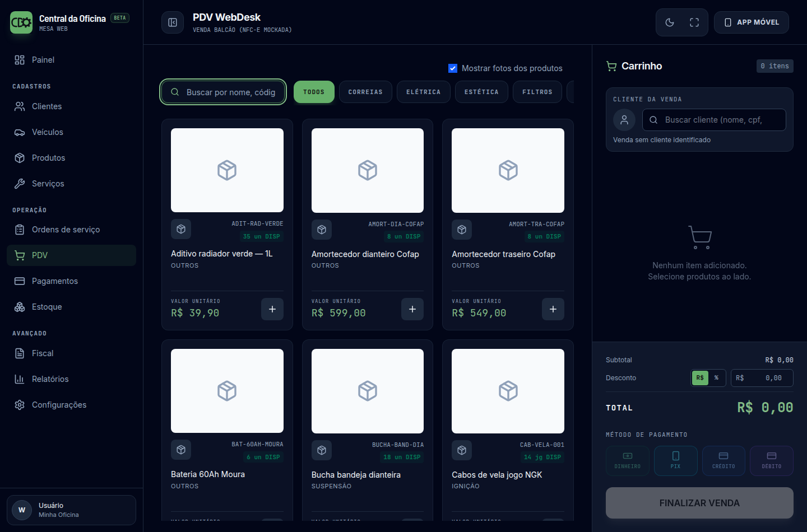
Task: Select R$ discount type toggle
Action: coord(700,378)
